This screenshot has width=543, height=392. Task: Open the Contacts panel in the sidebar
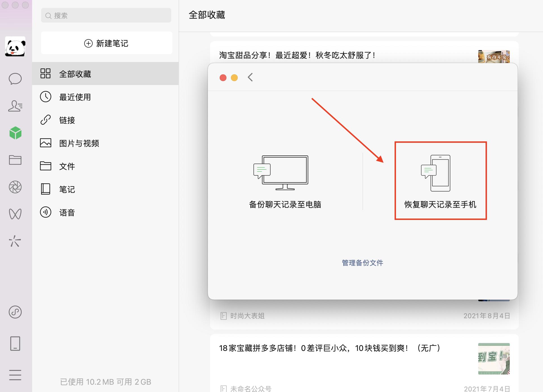coord(15,106)
